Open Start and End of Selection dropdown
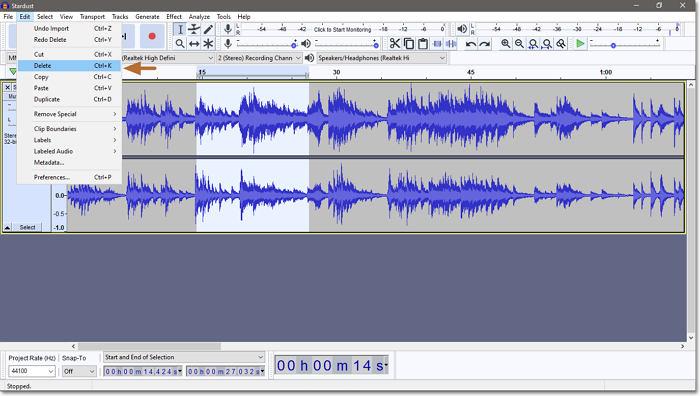700x396 pixels. [x=184, y=357]
